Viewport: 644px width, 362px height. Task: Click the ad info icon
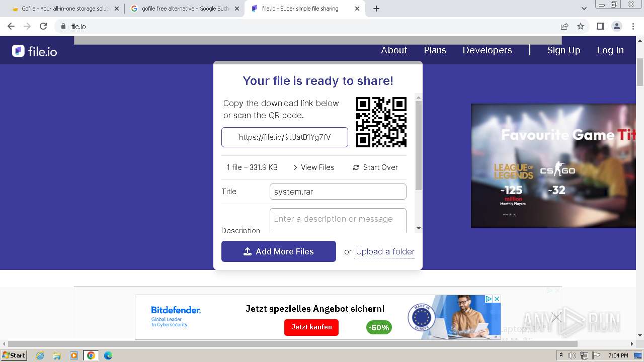(x=488, y=299)
